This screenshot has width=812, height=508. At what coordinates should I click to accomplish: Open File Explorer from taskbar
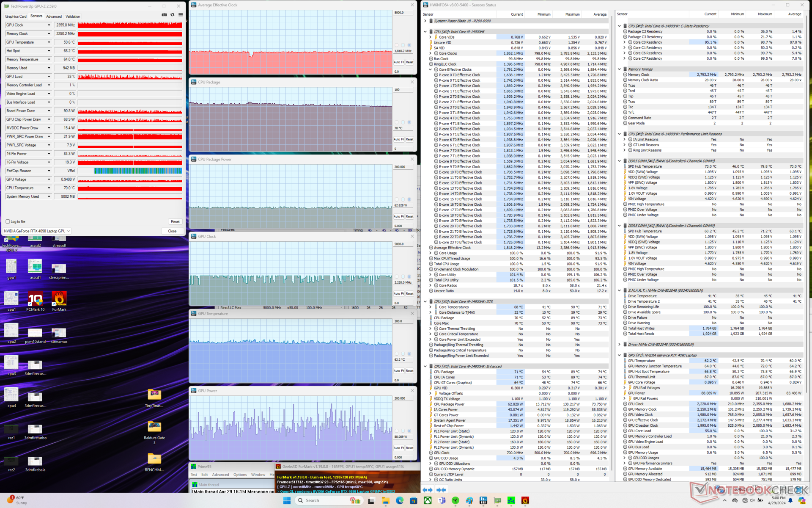pyautogui.click(x=385, y=500)
